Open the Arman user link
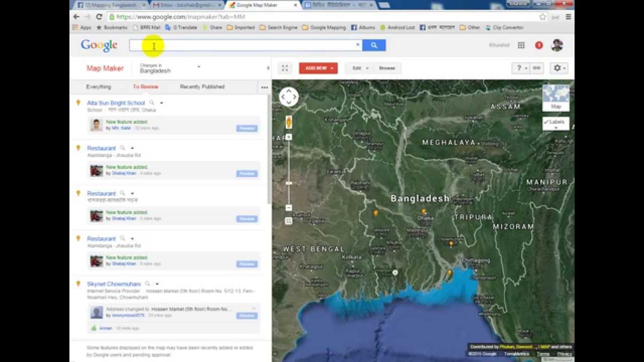Viewport: 644px width, 362px height. (x=106, y=328)
